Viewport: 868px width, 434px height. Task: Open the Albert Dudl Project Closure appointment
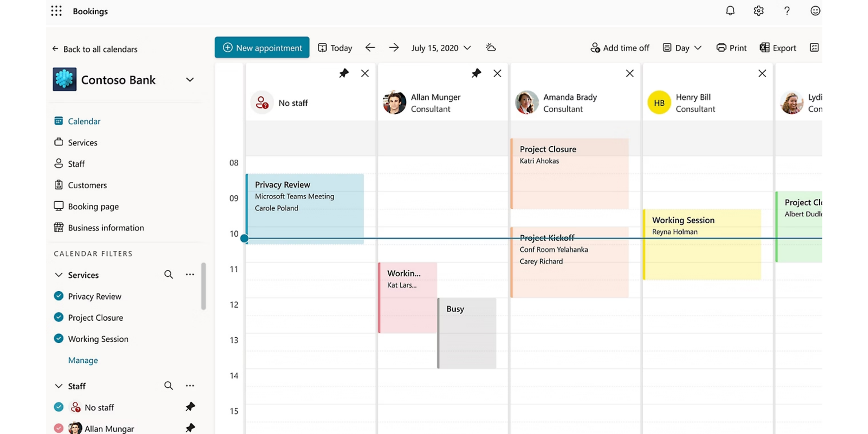pos(799,227)
